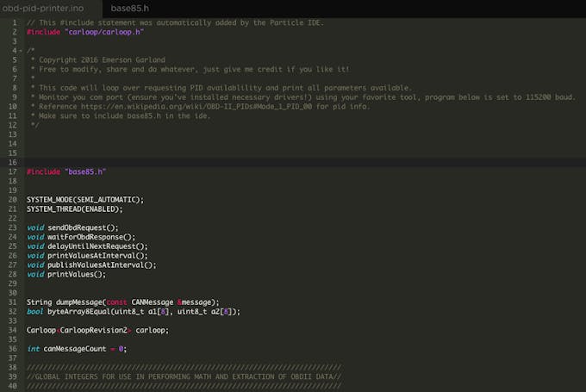
Task: Click line number 1 in the gutter
Action: click(x=14, y=22)
